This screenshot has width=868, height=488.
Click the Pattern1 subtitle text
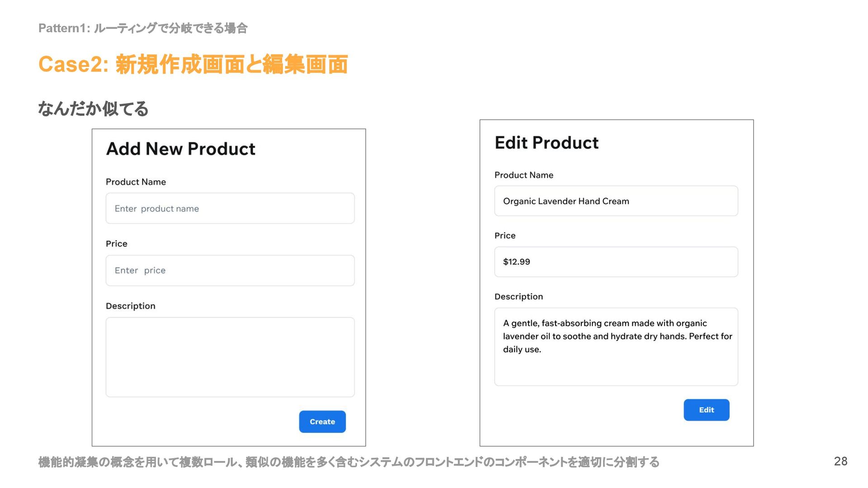(x=143, y=28)
